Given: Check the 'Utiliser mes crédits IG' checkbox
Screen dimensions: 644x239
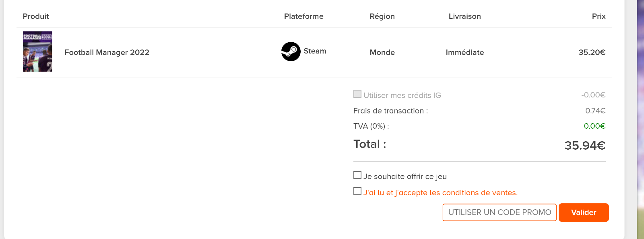Looking at the screenshot, I should click(x=357, y=94).
